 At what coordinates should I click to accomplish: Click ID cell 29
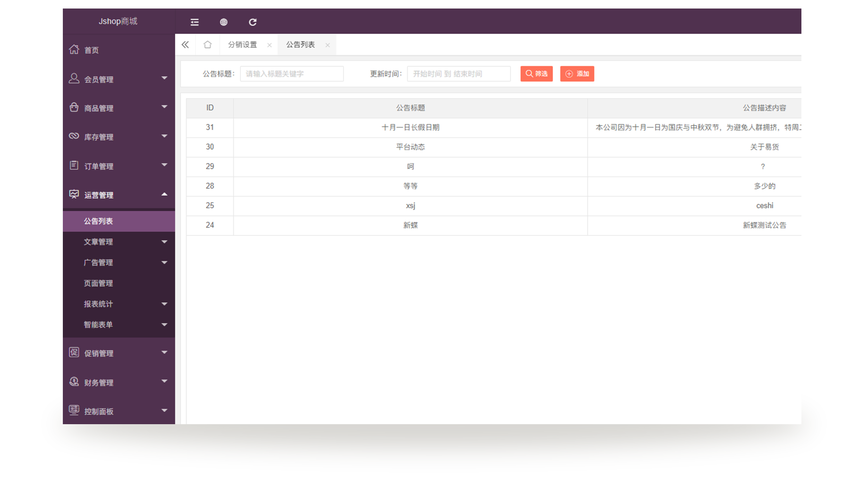[210, 167]
